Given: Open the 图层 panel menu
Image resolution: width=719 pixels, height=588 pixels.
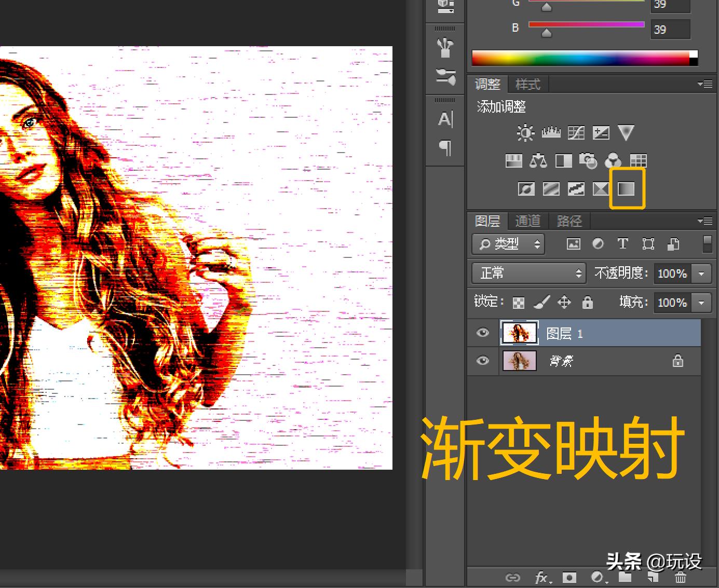Looking at the screenshot, I should point(705,221).
